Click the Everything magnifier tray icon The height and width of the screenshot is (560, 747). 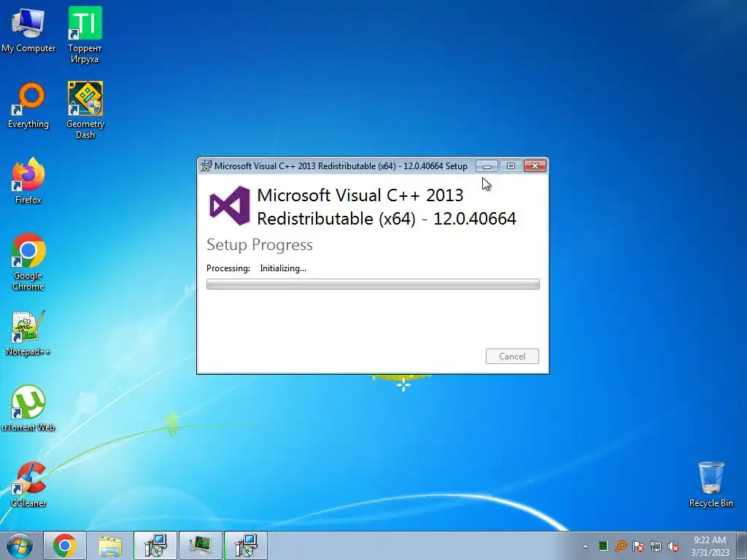tap(621, 545)
